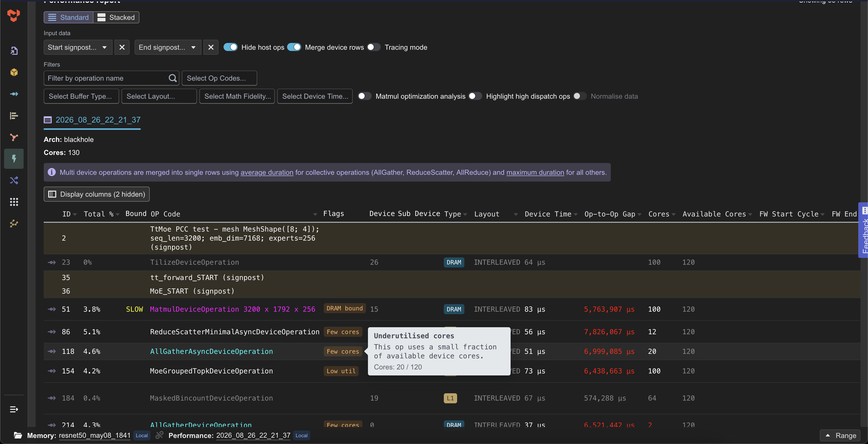Image resolution: width=868 pixels, height=444 pixels.
Task: Click the app logo icon in sidebar
Action: [x=14, y=15]
